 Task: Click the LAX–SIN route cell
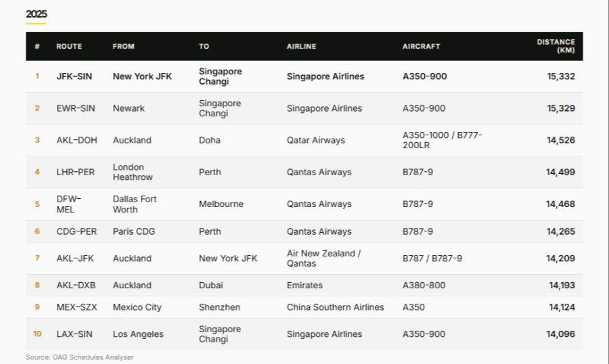[x=74, y=334]
